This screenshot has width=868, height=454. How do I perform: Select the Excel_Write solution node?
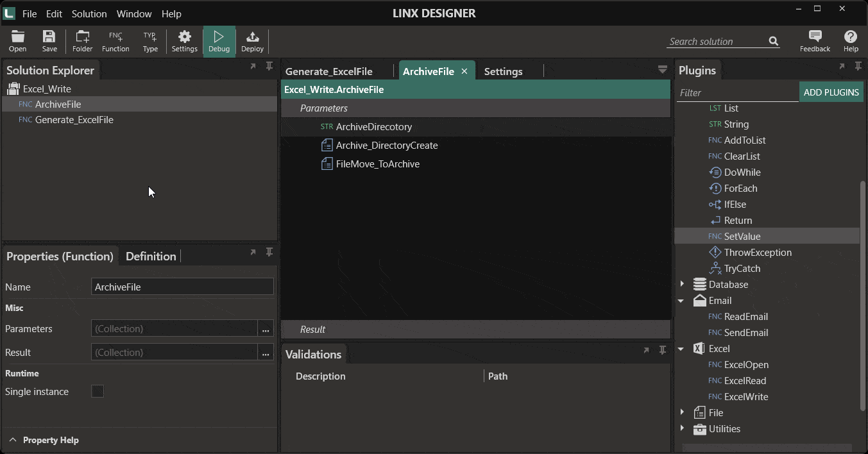point(47,89)
